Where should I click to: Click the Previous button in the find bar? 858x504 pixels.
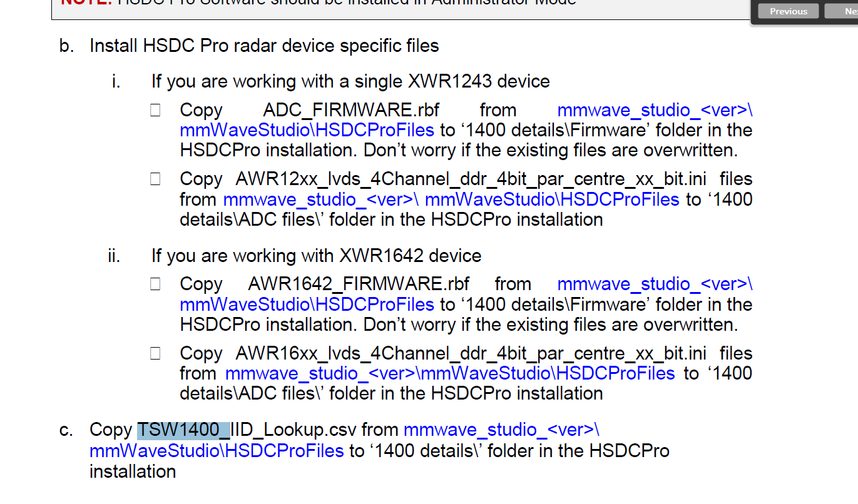point(788,11)
